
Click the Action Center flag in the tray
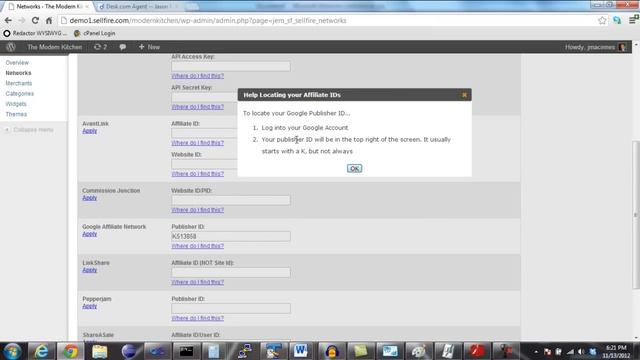[547, 351]
